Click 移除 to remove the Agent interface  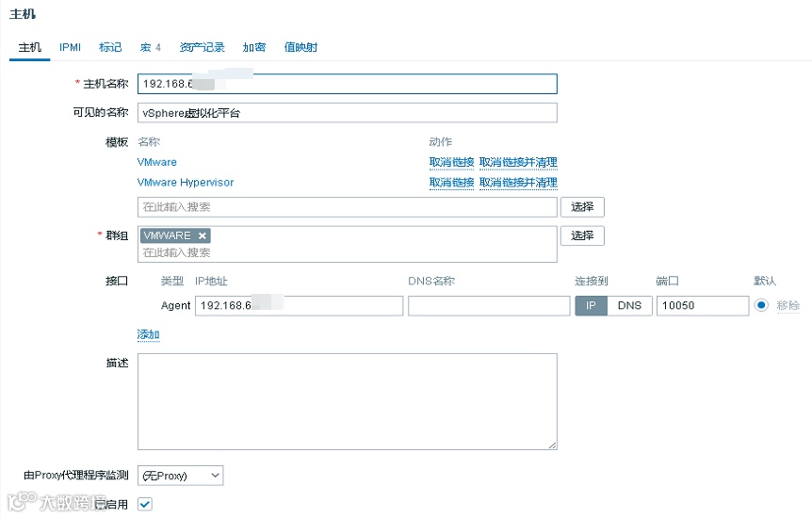click(x=788, y=305)
